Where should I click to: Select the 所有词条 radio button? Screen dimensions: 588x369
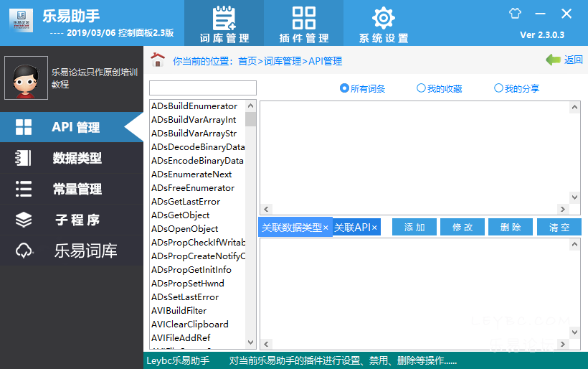click(344, 88)
